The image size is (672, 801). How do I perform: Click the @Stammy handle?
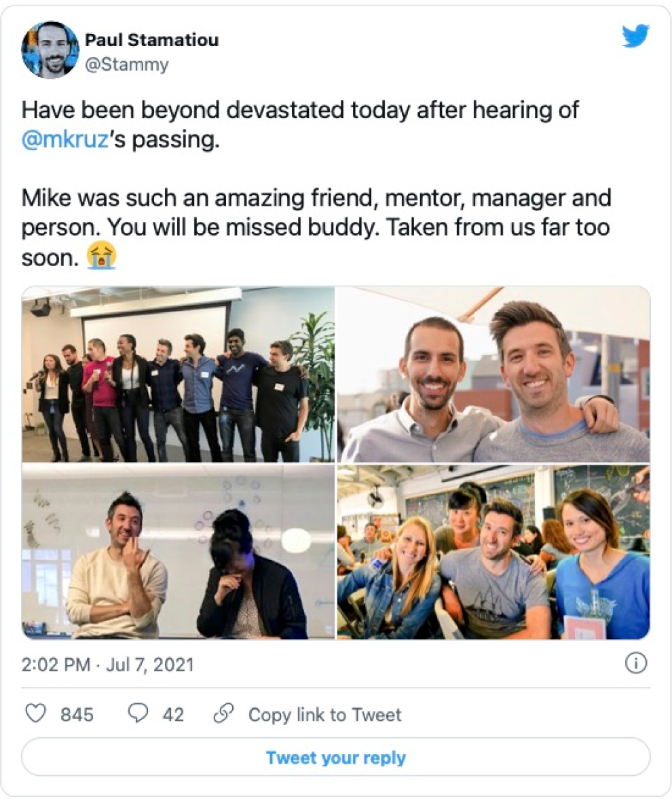coord(127,65)
